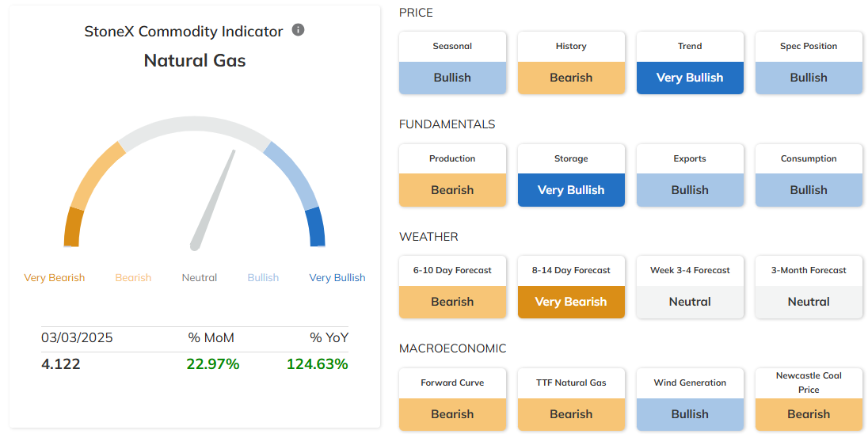Click the MACROECONOMIC section heading
Screen dimensions: 868x434
453,348
